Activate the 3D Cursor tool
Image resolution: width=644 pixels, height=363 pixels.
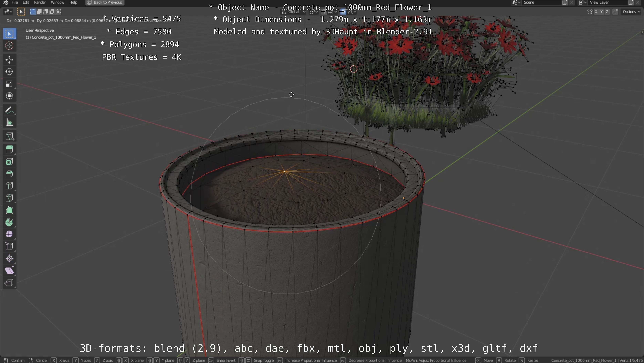(9, 46)
